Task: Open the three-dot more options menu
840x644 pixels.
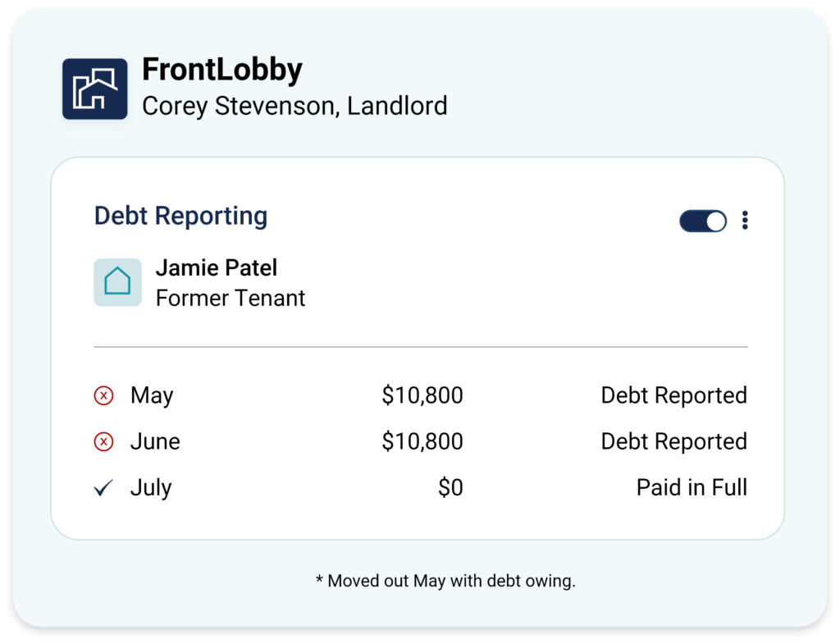Action: point(745,220)
